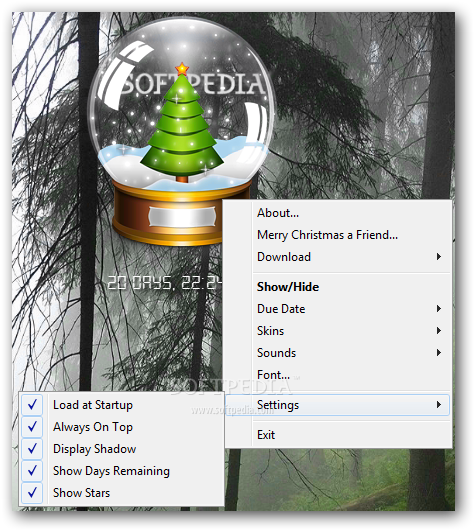Uncheck Display Shadow option
This screenshot has width=475, height=531.
(x=122, y=449)
